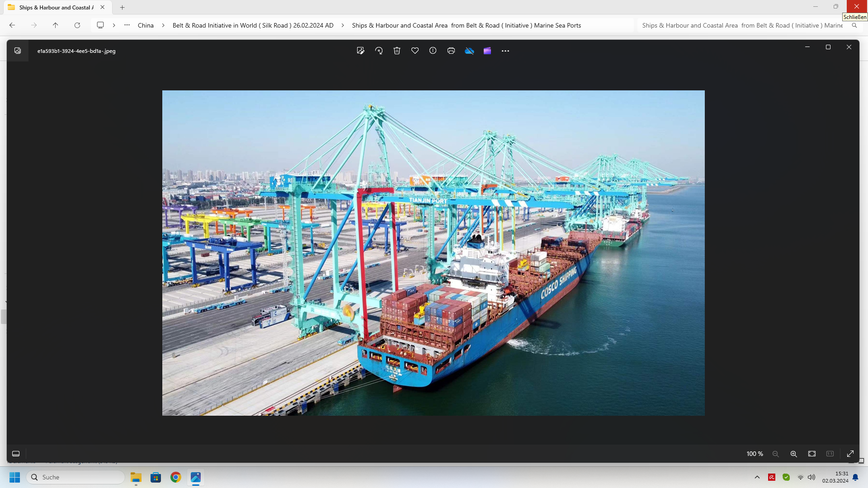Click the This PC monitor icon in address bar
Screen dimensions: 868x488
[x=100, y=25]
